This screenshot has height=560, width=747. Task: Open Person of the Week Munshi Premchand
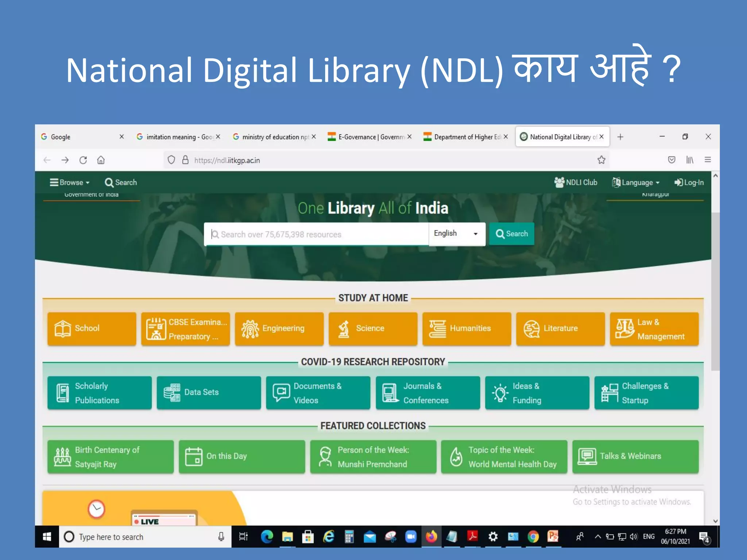click(x=373, y=456)
